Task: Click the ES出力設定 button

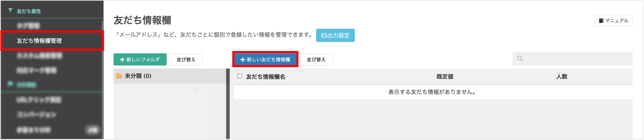Action: pyautogui.click(x=335, y=35)
